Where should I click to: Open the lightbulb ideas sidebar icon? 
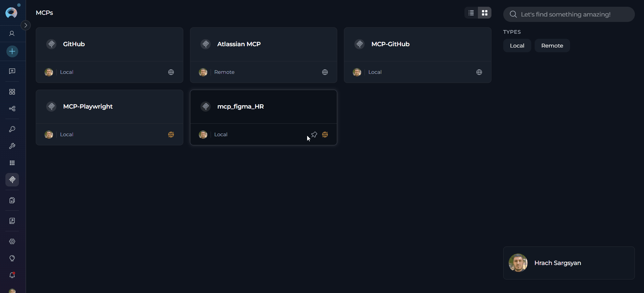click(12, 258)
